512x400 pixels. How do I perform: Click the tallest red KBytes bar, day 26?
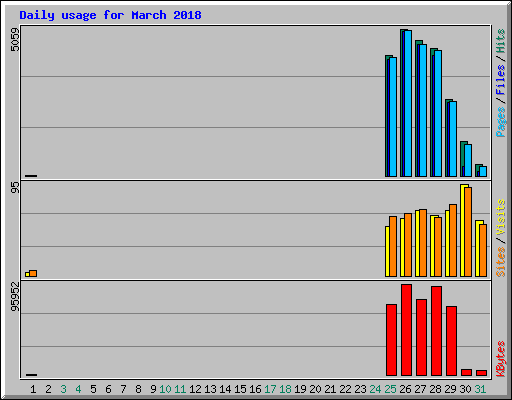click(406, 330)
